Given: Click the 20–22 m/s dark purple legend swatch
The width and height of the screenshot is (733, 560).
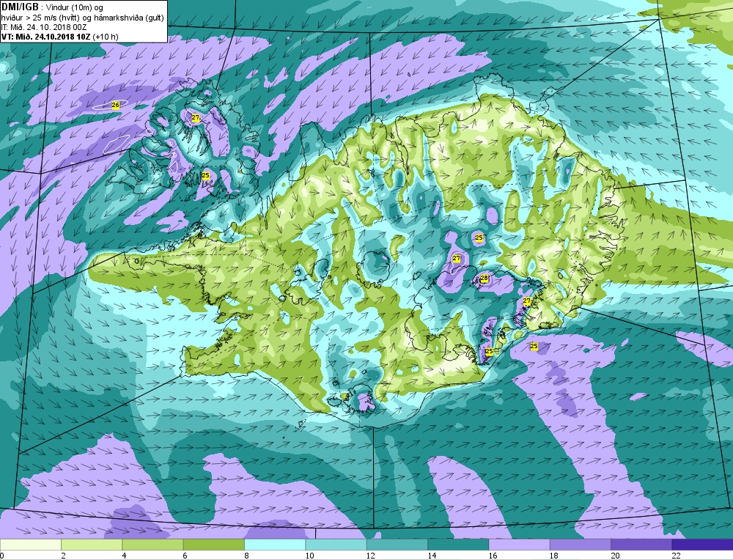Looking at the screenshot, I should [641, 545].
